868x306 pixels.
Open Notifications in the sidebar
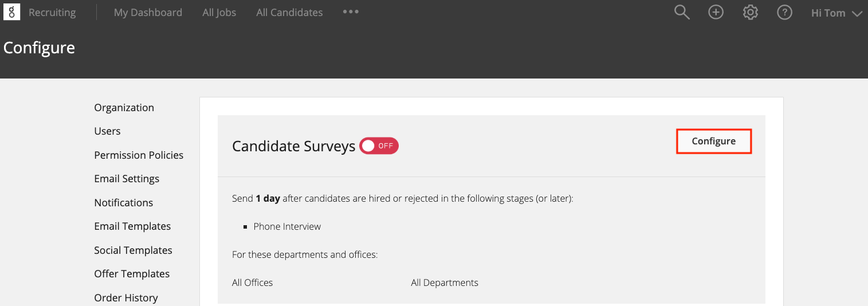(x=124, y=202)
